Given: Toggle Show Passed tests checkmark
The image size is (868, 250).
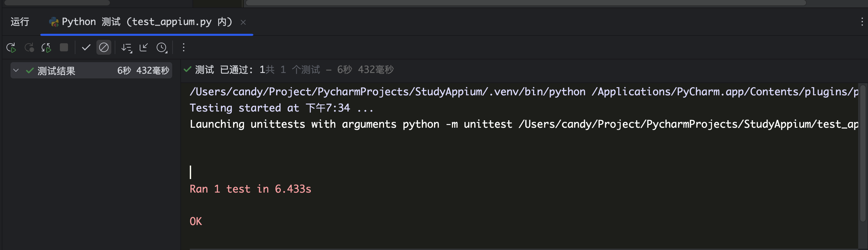Looking at the screenshot, I should pos(86,47).
